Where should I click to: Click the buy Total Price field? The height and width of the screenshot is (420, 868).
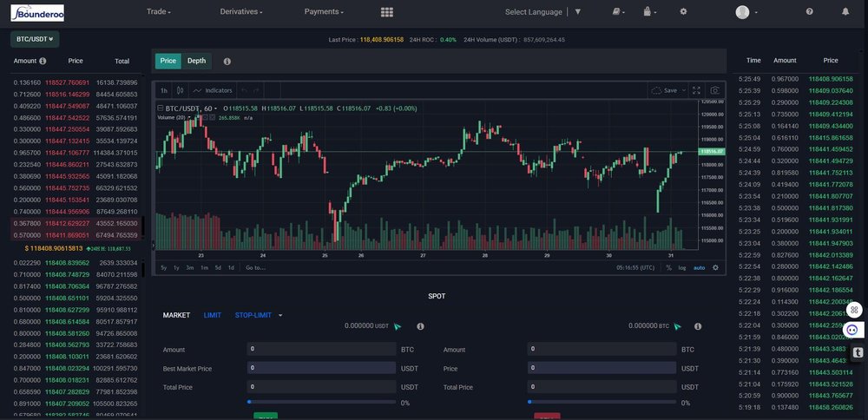coord(322,387)
